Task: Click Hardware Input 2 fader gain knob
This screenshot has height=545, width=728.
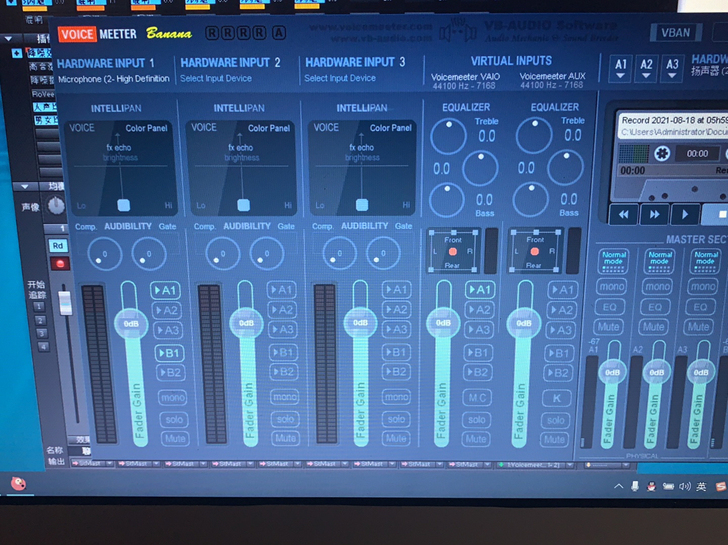Action: 246,323
